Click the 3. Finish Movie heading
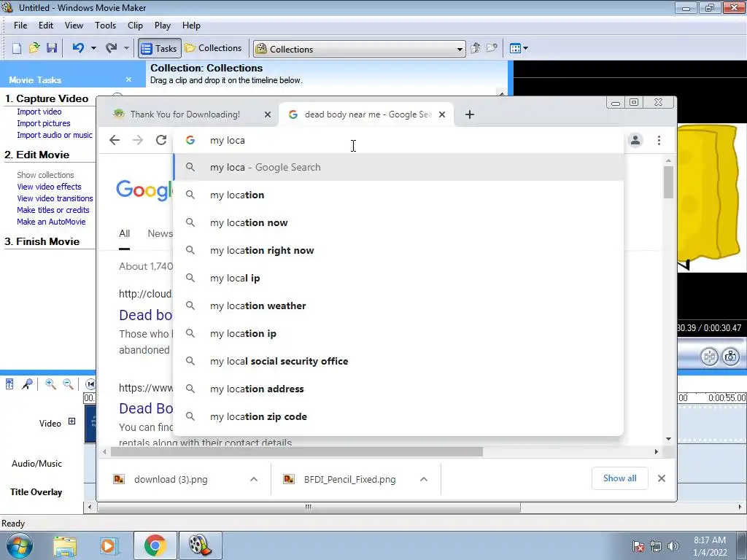The width and height of the screenshot is (747, 560). (42, 242)
